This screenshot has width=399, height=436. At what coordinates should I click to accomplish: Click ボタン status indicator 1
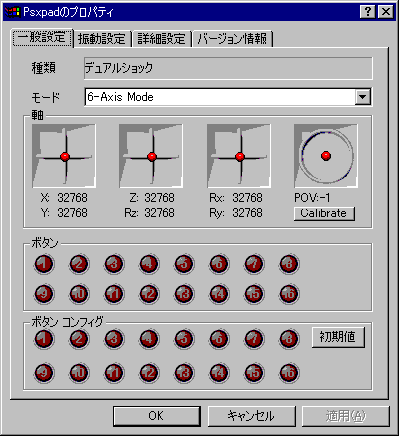pyautogui.click(x=44, y=264)
